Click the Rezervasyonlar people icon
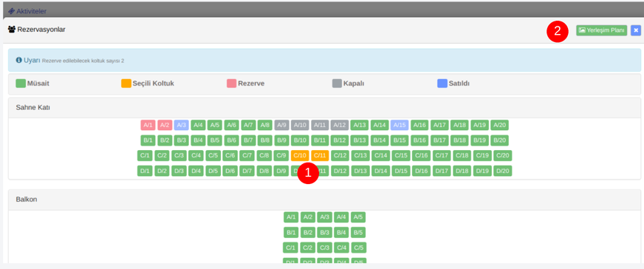The width and height of the screenshot is (644, 269). 12,30
